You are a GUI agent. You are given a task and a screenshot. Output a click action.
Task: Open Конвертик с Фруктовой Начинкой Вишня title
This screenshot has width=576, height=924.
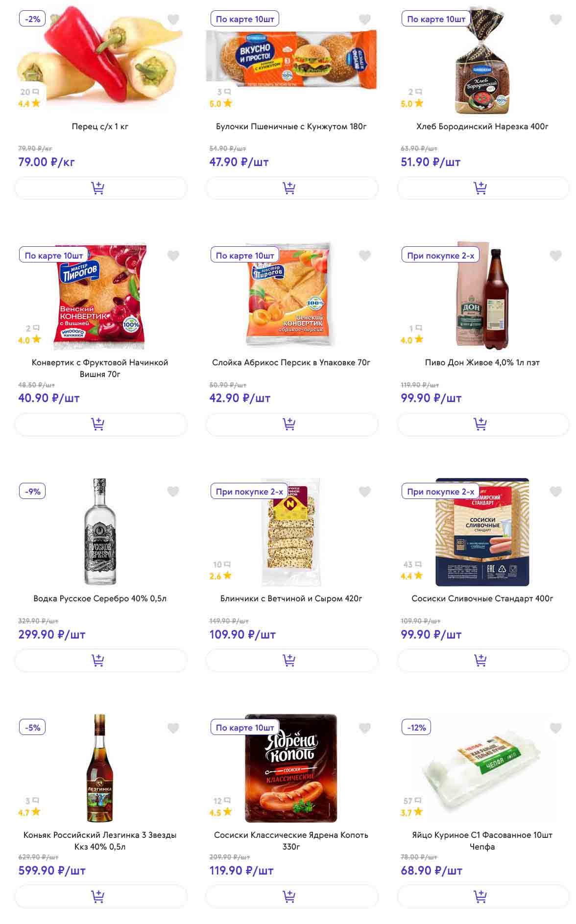click(100, 368)
